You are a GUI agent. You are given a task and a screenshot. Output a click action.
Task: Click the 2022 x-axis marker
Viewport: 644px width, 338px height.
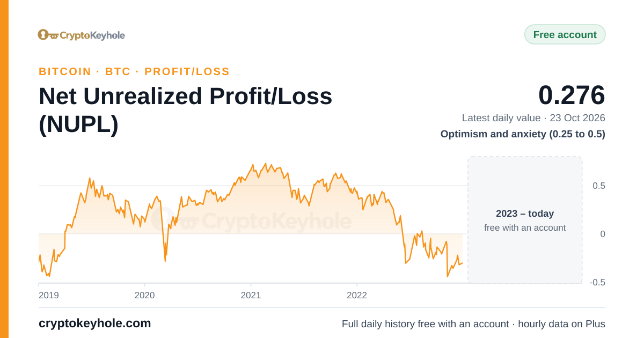pyautogui.click(x=357, y=295)
